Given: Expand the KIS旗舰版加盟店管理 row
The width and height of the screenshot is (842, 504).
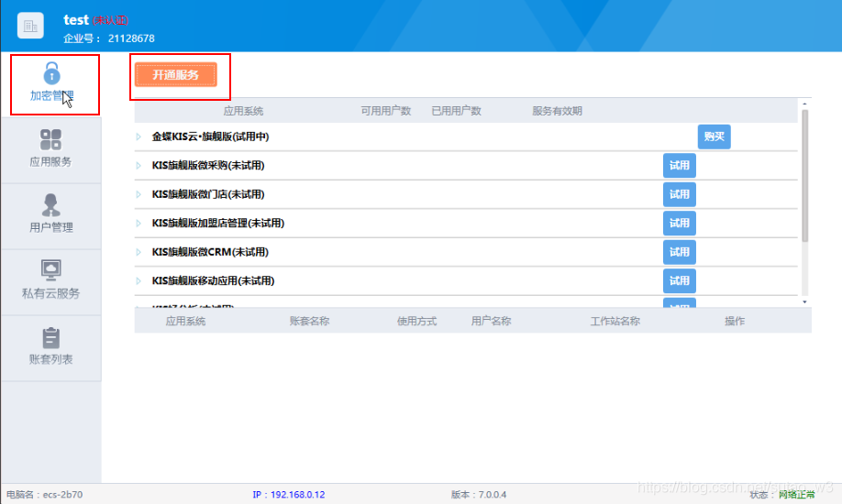Looking at the screenshot, I should pos(138,224).
